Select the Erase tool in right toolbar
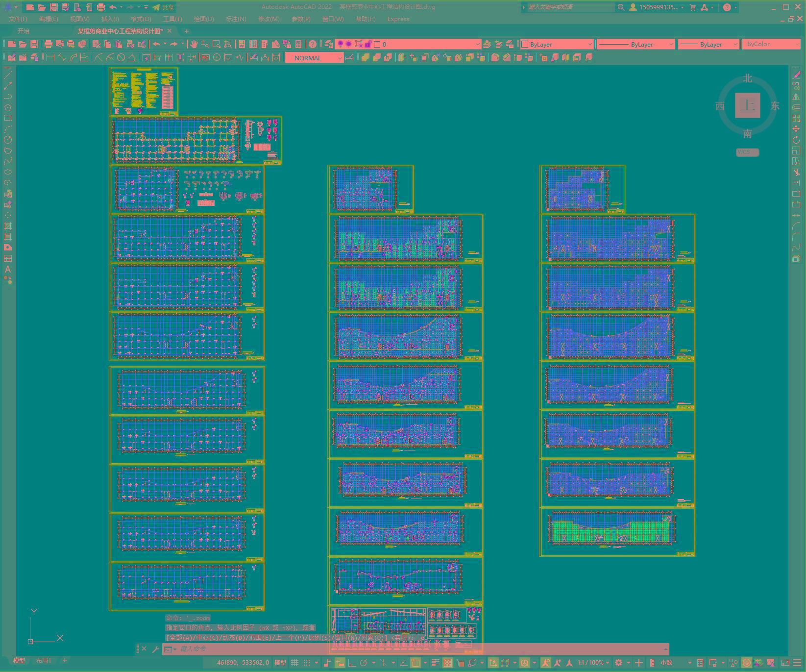806x672 pixels. (x=796, y=75)
